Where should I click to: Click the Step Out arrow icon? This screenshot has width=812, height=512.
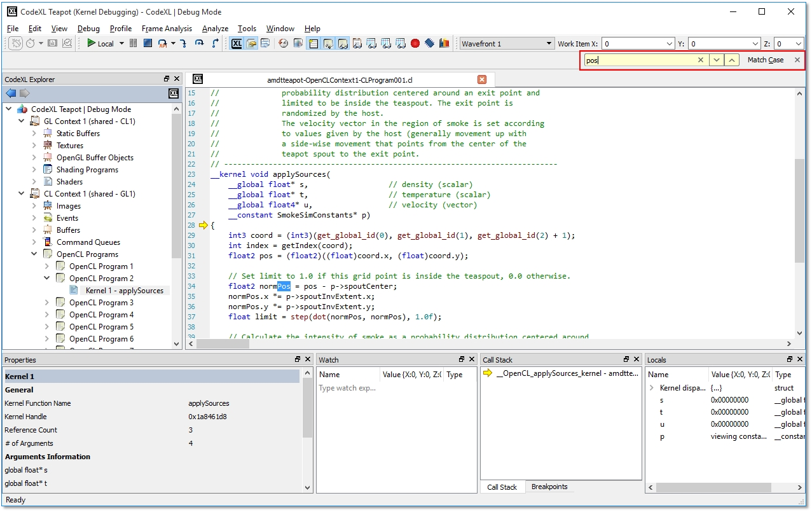point(215,44)
